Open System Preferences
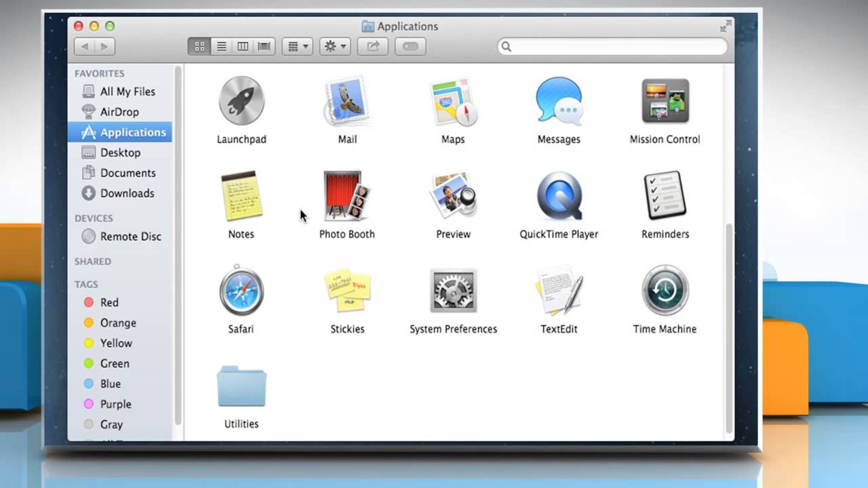Image resolution: width=868 pixels, height=488 pixels. tap(453, 289)
